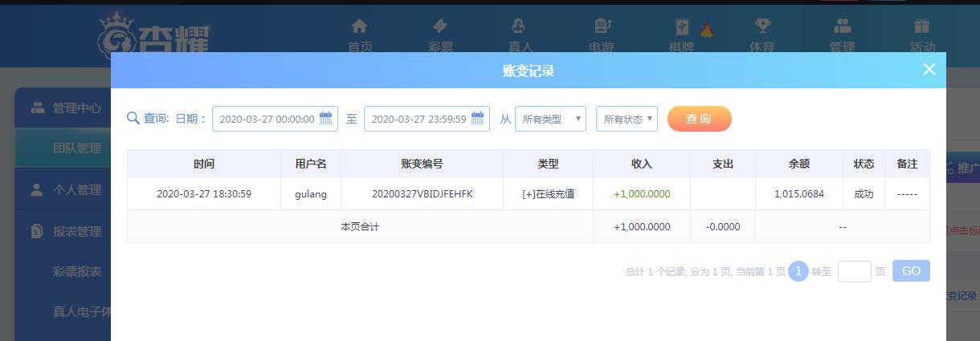Expand the 所有状态 dropdown
The image size is (980, 341).
(x=627, y=119)
